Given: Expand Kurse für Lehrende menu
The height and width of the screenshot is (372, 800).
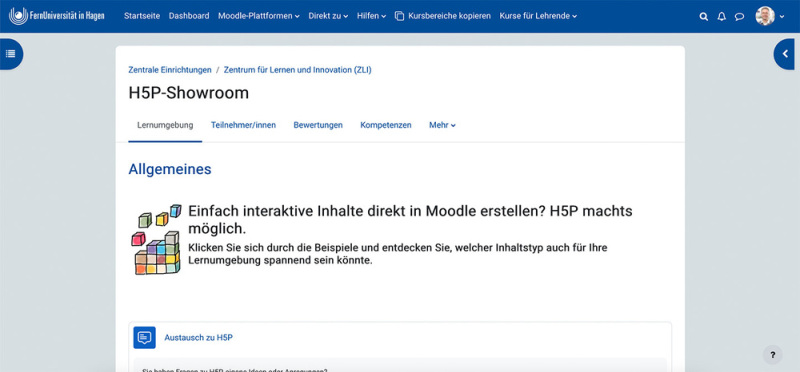Looking at the screenshot, I should 538,16.
